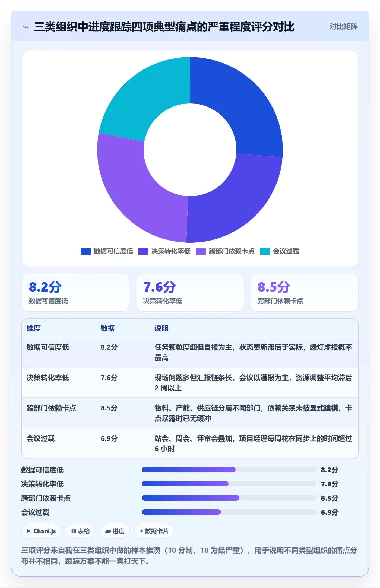Click the 8.5分 value beside the progress bars
This screenshot has width=380, height=588.
330,498
